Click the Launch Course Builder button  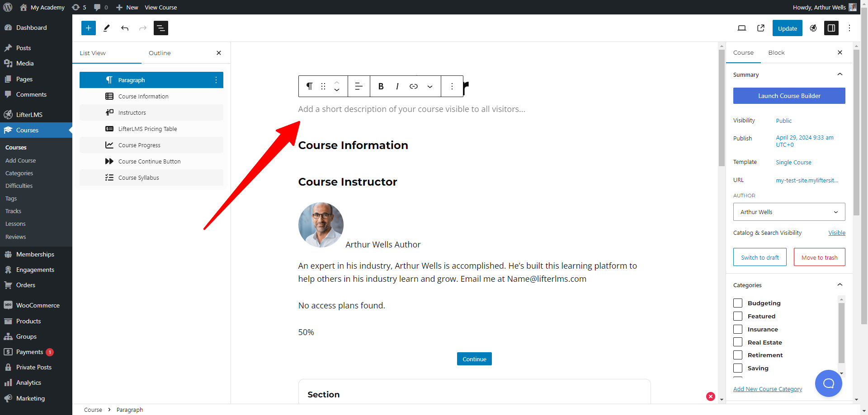coord(789,96)
